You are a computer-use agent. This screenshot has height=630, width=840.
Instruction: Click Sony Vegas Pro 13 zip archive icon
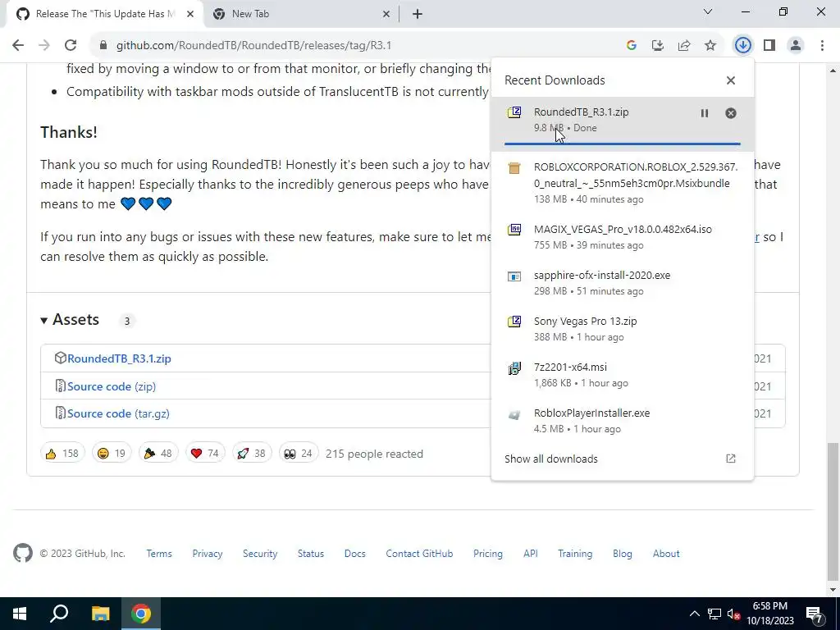(514, 322)
